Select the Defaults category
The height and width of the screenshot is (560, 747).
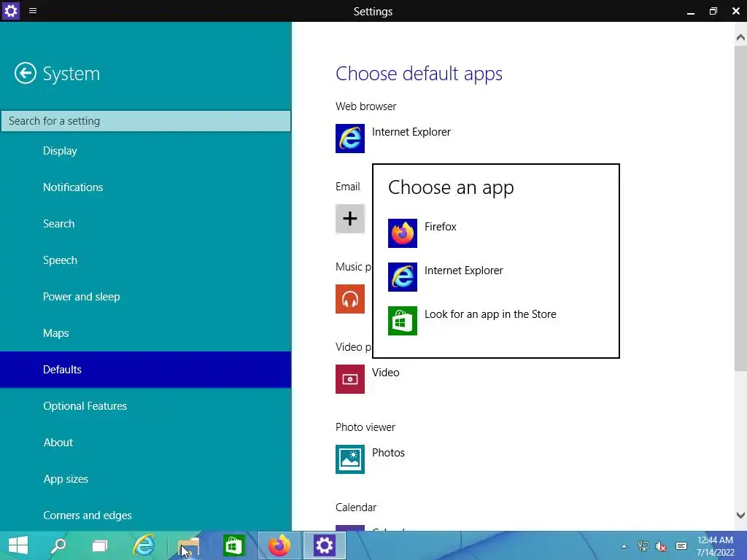(146, 370)
